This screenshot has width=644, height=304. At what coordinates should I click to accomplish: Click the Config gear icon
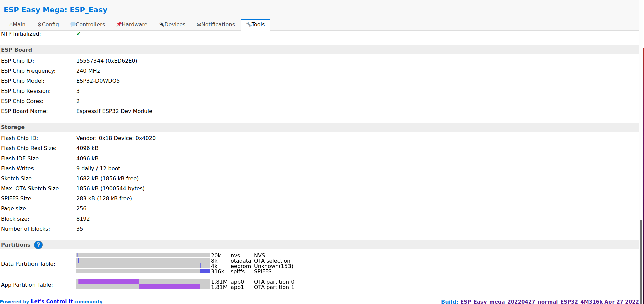click(x=39, y=25)
